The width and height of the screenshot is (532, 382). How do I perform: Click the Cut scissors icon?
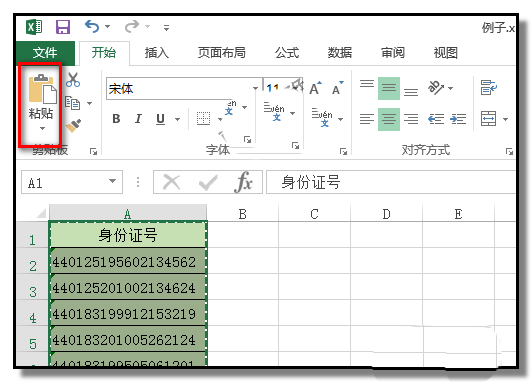[x=73, y=80]
